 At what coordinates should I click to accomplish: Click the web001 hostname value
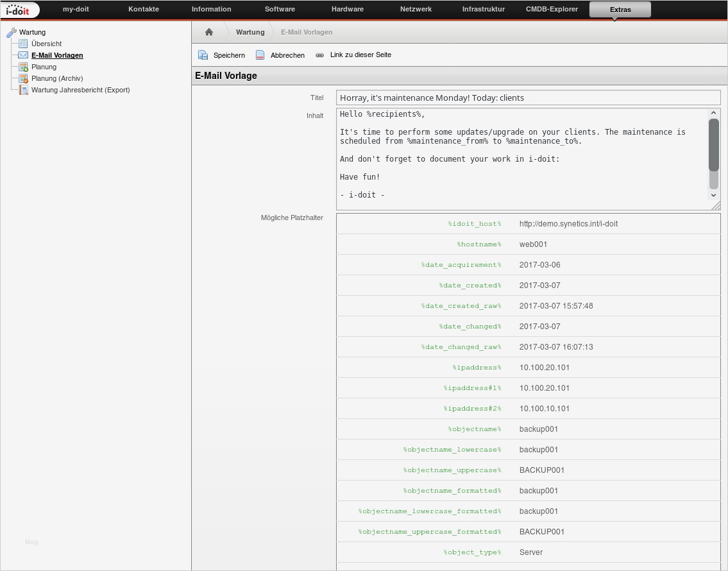[533, 244]
